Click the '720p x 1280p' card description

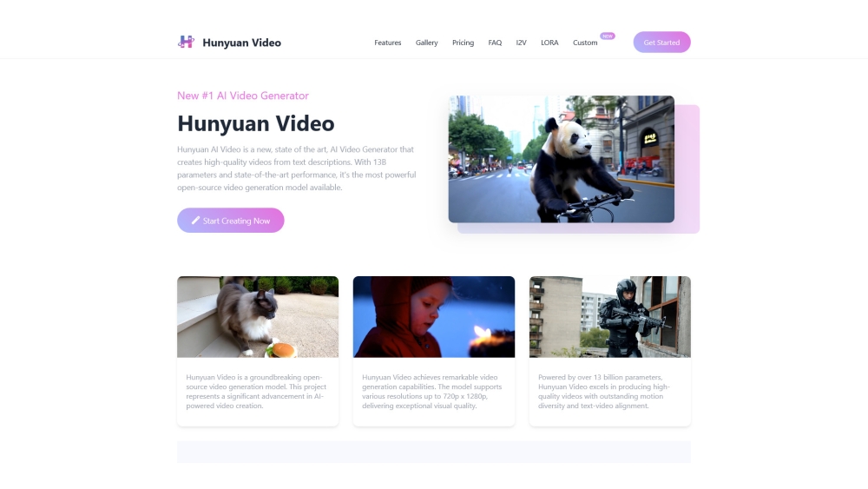coord(432,392)
